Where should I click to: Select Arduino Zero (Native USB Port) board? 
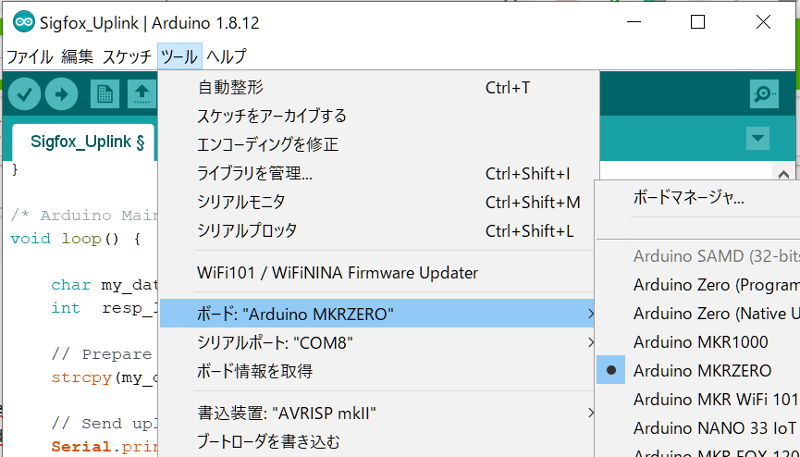698,313
